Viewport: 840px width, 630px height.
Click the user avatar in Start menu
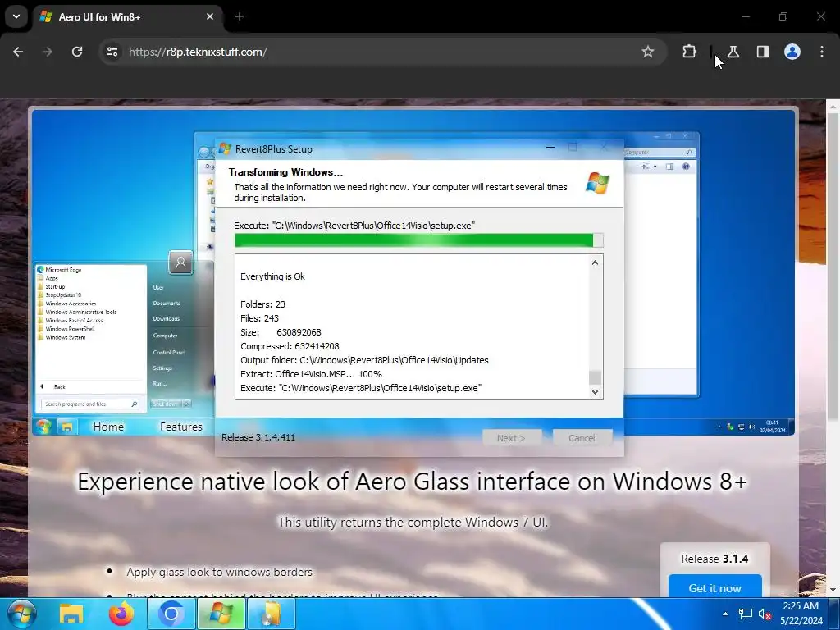click(x=181, y=262)
